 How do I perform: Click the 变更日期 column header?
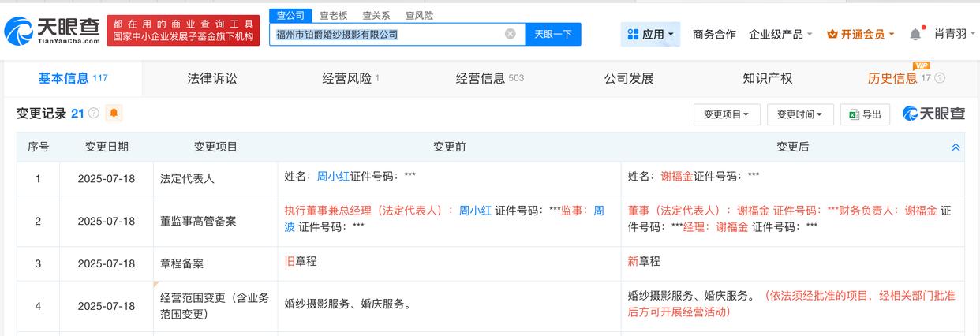point(107,147)
